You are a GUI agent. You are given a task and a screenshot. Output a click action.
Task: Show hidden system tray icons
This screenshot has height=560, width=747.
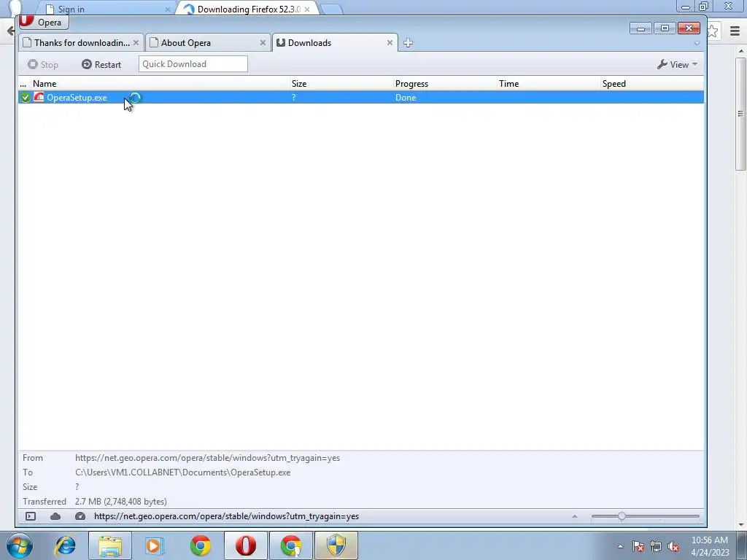620,546
